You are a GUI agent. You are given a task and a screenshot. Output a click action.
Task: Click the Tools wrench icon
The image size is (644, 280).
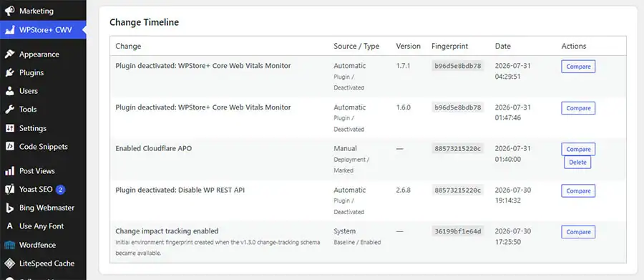10,110
